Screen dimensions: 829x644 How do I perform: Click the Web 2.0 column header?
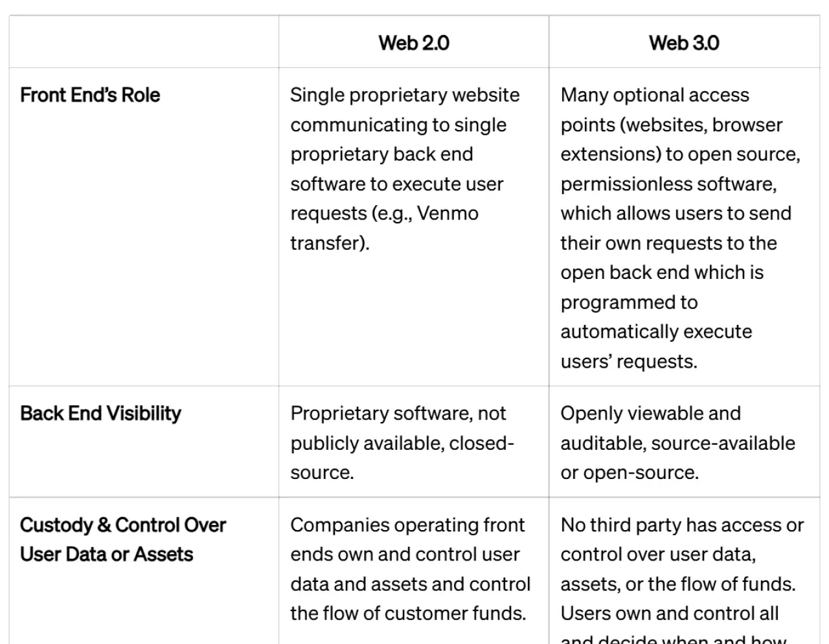pyautogui.click(x=414, y=43)
